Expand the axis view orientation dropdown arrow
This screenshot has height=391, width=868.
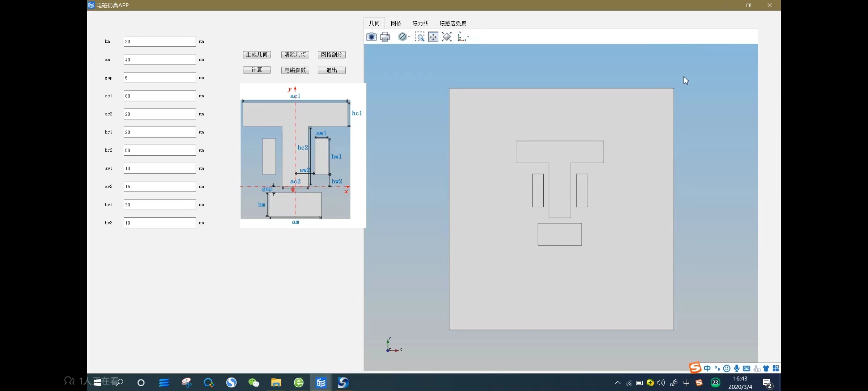468,37
